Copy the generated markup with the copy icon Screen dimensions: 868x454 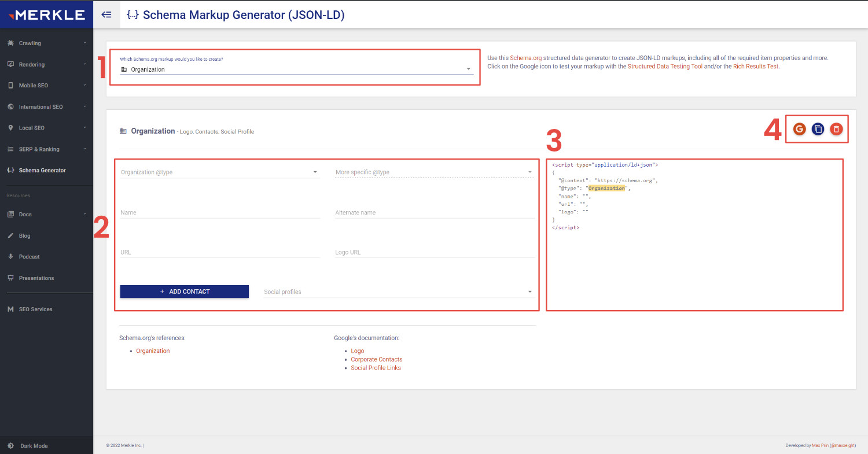pyautogui.click(x=818, y=129)
